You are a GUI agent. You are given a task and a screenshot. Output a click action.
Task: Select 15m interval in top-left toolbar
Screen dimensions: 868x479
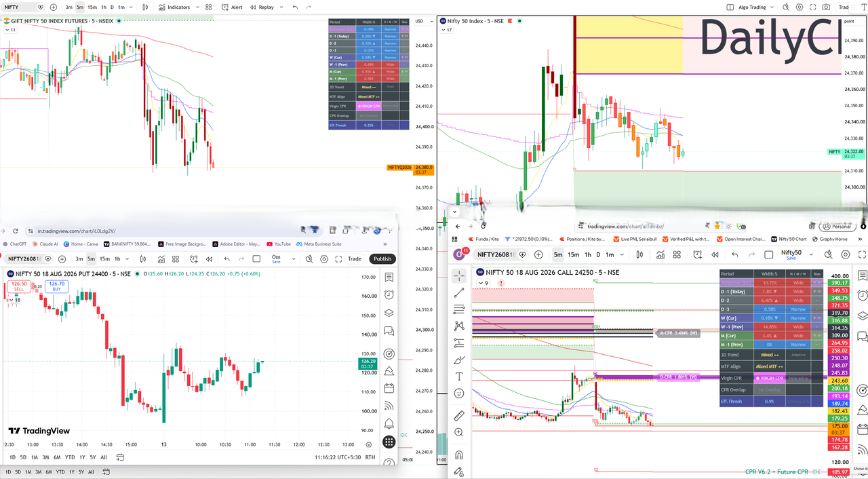(x=92, y=7)
